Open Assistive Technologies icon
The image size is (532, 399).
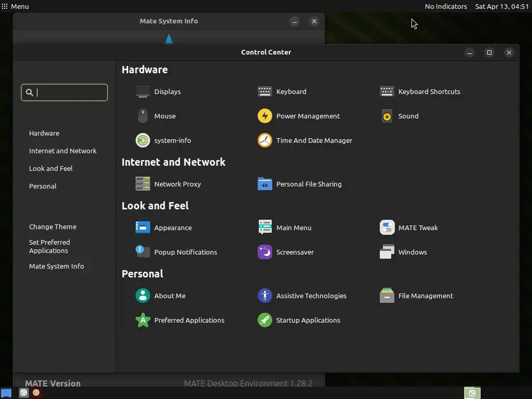[x=264, y=296]
